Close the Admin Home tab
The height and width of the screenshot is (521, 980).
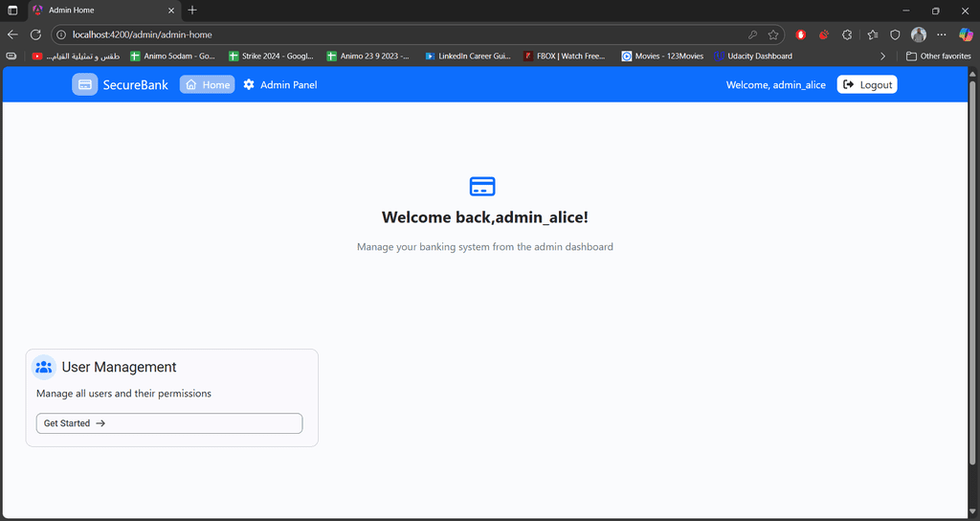point(171,10)
